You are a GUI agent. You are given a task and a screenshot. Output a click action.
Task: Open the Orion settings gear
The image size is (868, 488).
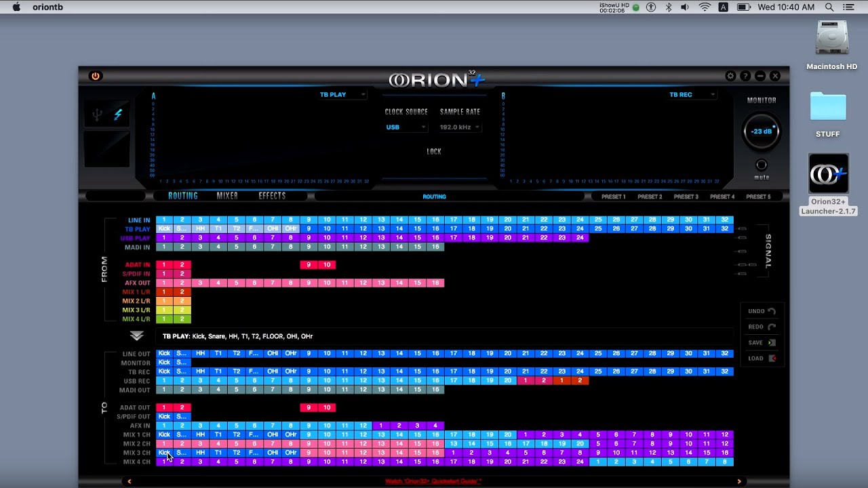(x=730, y=76)
